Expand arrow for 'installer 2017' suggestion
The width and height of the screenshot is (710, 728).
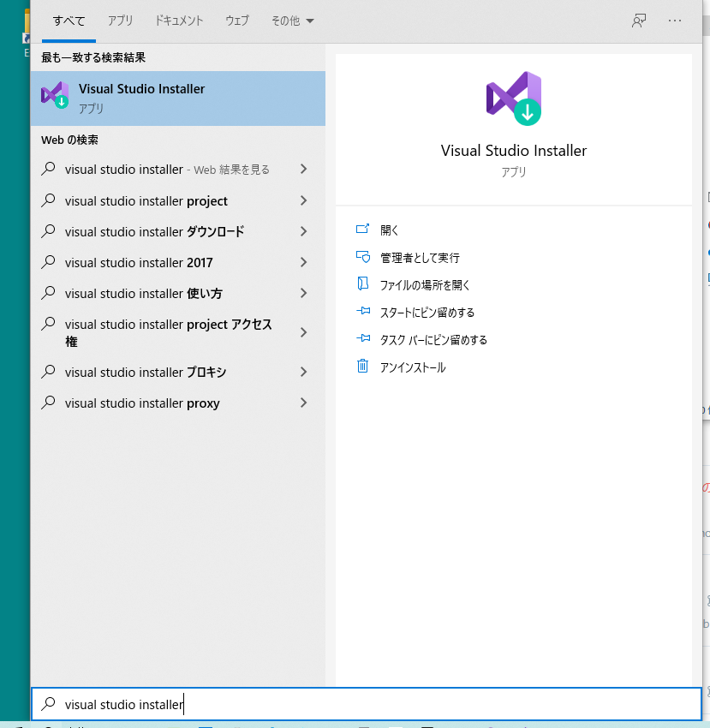coord(304,262)
